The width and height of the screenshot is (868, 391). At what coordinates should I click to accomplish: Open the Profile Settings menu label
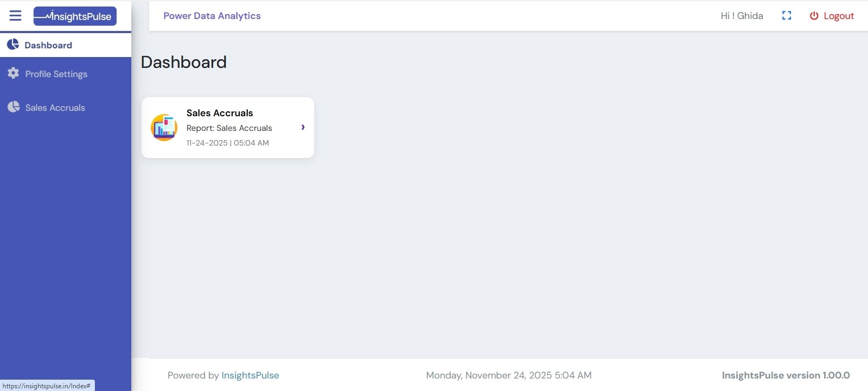pyautogui.click(x=56, y=74)
